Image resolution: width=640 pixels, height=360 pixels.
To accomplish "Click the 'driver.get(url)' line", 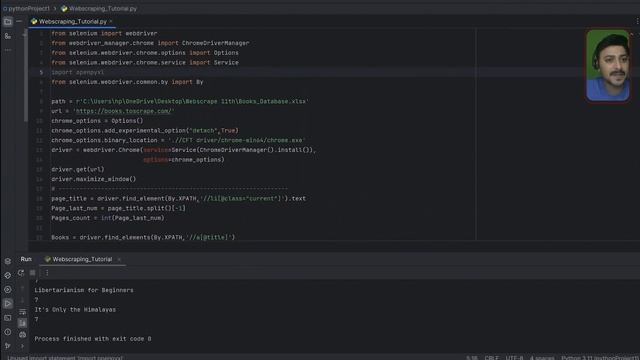I will pos(78,169).
